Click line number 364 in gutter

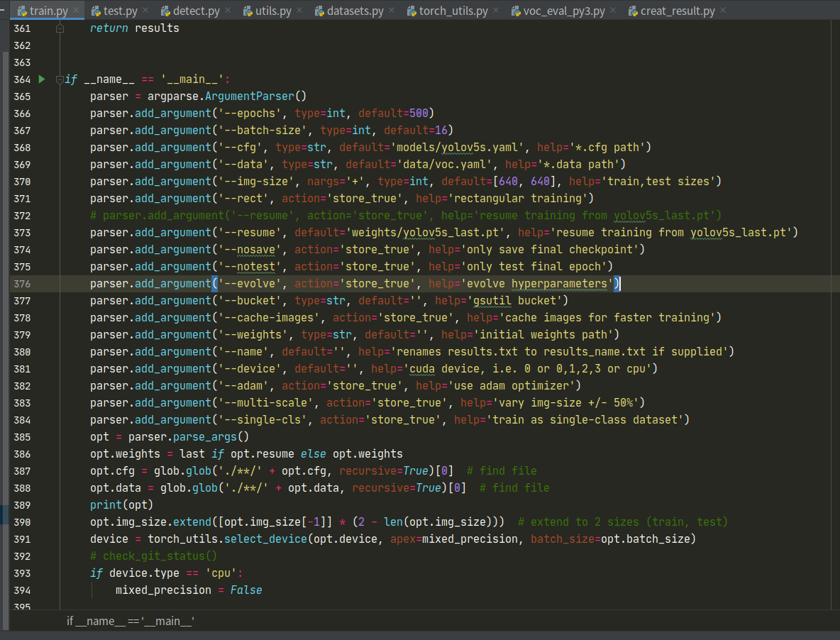pos(22,79)
